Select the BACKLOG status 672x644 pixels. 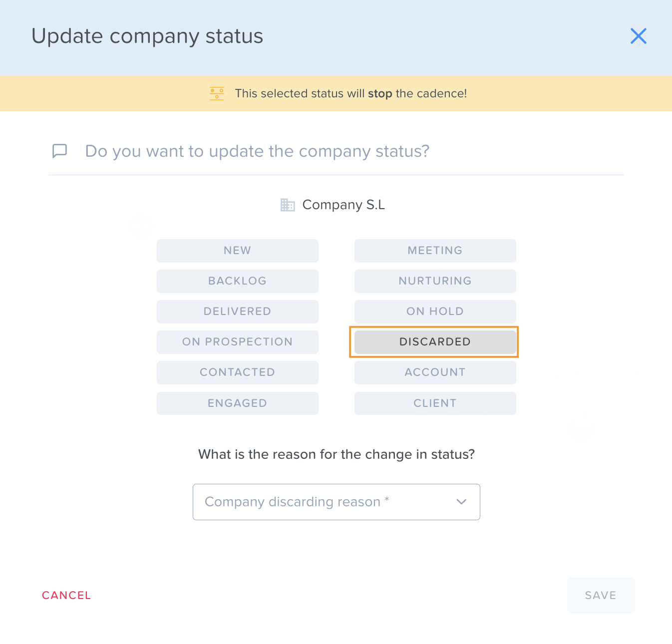pos(238,281)
